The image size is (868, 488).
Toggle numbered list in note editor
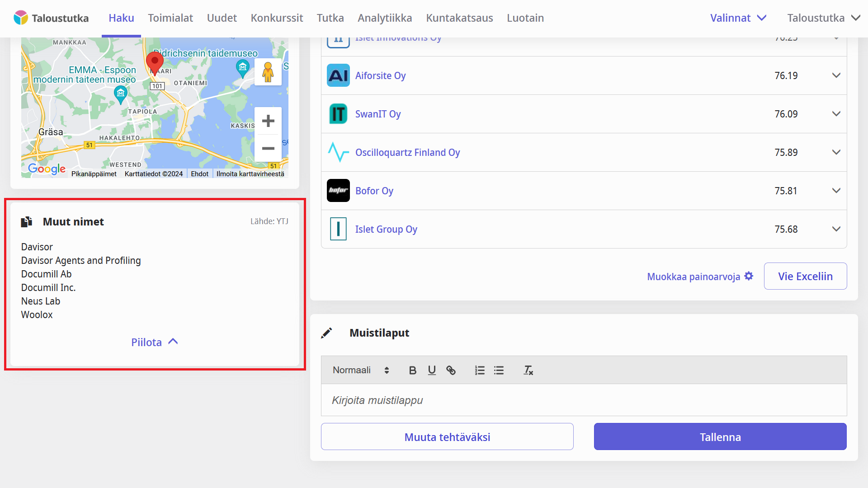pyautogui.click(x=480, y=371)
